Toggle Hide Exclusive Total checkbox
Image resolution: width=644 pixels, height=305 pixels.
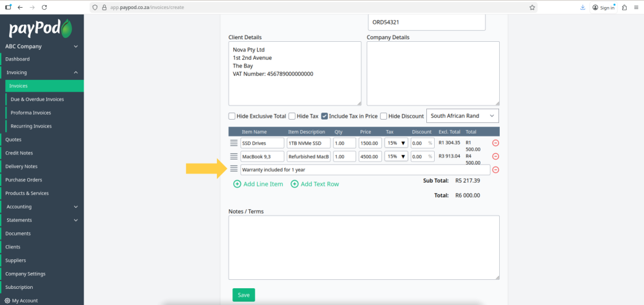tap(232, 116)
